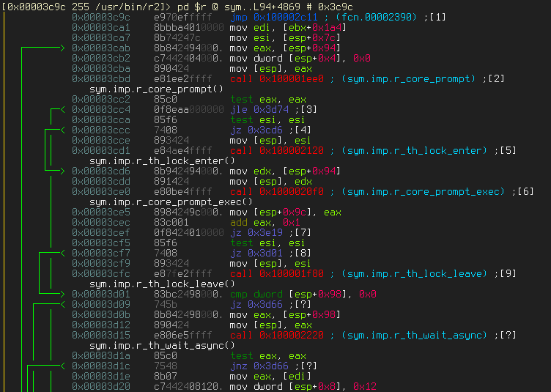Screen dimensions: 551x392
Task: Click the add eax, 0x1 instruction
Action: click(x=262, y=221)
